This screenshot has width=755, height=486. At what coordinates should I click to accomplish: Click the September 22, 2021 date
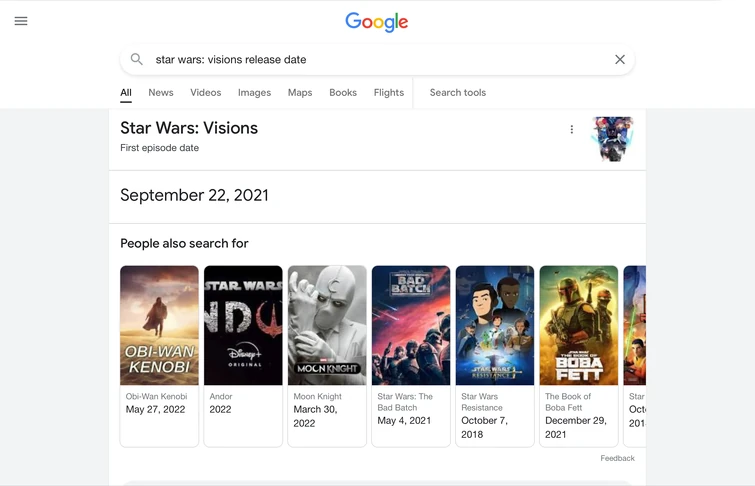point(194,195)
